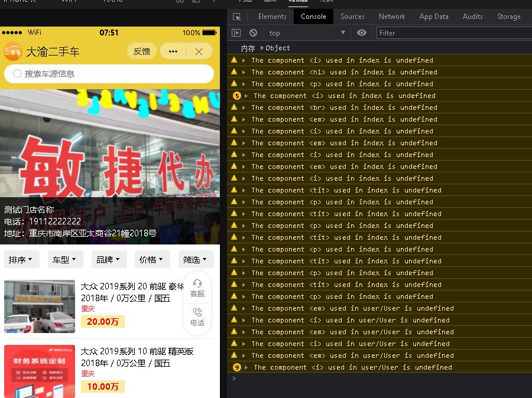Clear console with the ban icon
532x398 pixels.
253,33
